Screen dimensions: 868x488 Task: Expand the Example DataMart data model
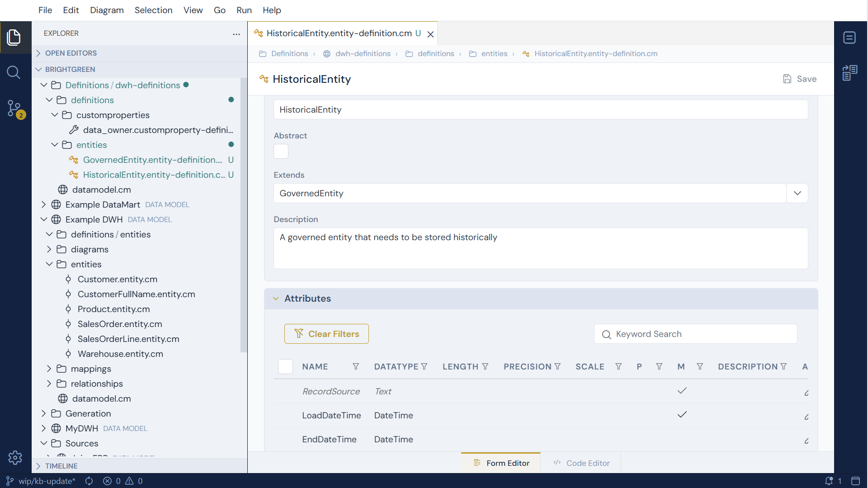43,204
